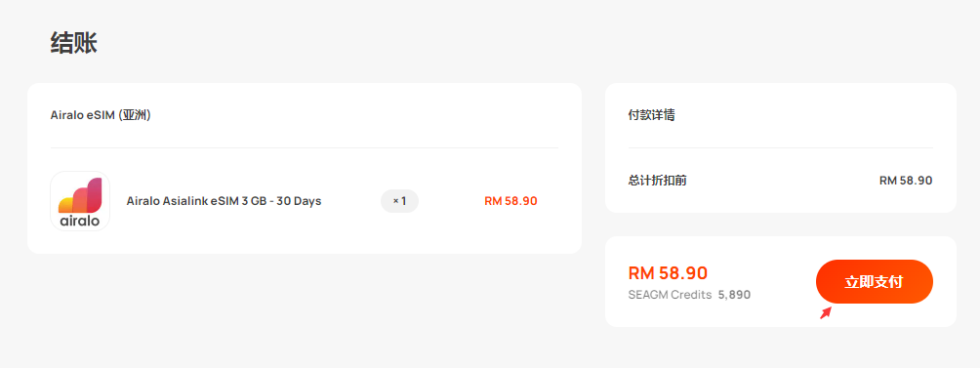Click the 总计折扣前 label
Viewport: 980px width, 368px height.
pos(658,181)
